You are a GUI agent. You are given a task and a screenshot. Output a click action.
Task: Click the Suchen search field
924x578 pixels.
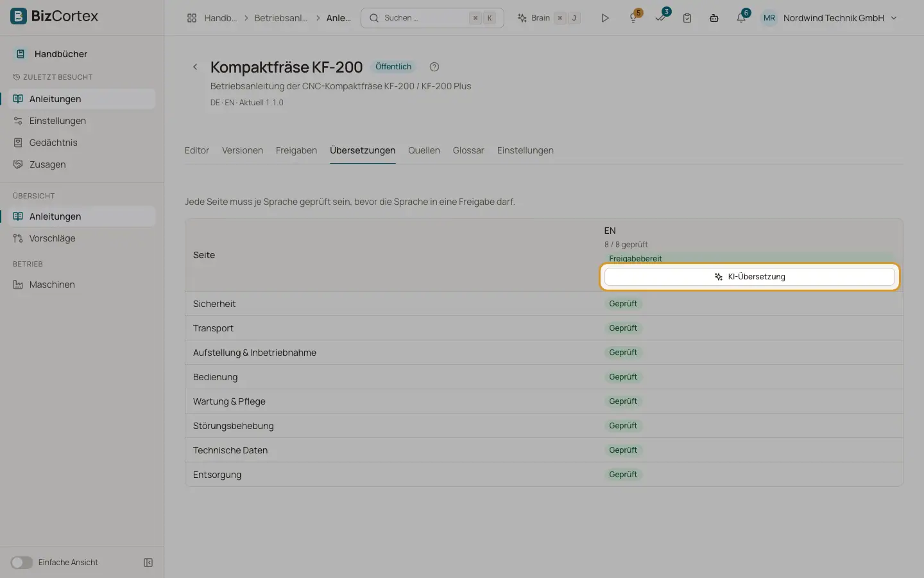pos(432,18)
